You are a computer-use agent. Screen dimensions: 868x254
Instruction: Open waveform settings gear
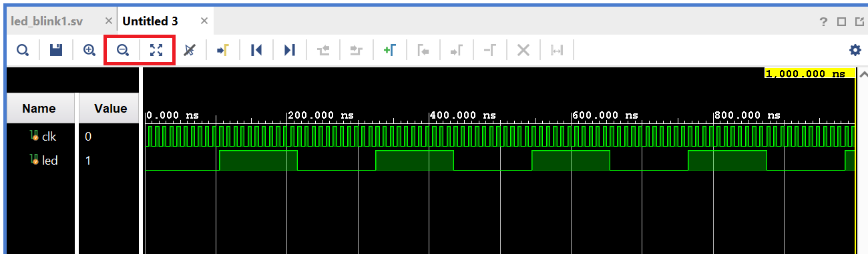click(855, 50)
